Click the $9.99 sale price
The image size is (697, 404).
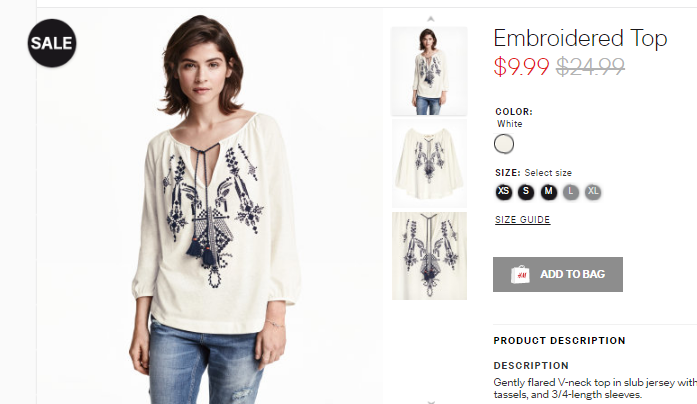[x=521, y=67]
